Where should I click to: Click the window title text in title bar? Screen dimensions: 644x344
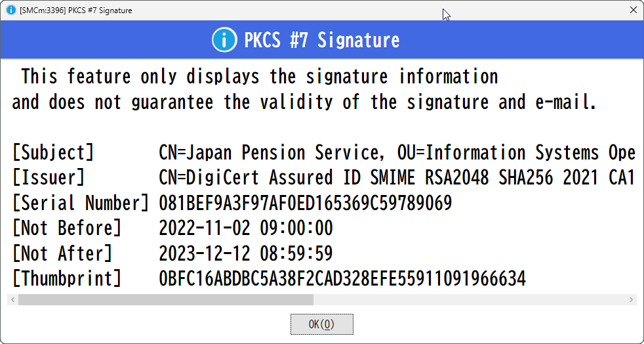tap(75, 11)
